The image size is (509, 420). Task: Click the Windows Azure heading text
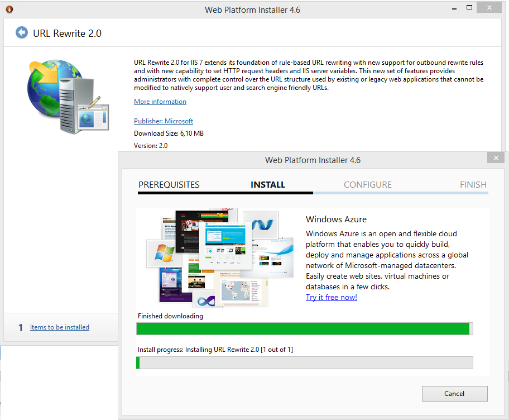click(336, 219)
